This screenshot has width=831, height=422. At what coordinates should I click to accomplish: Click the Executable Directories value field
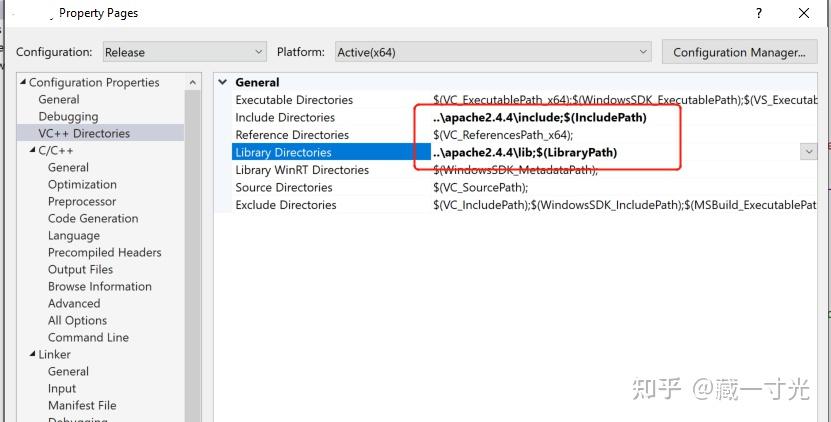[x=620, y=100]
